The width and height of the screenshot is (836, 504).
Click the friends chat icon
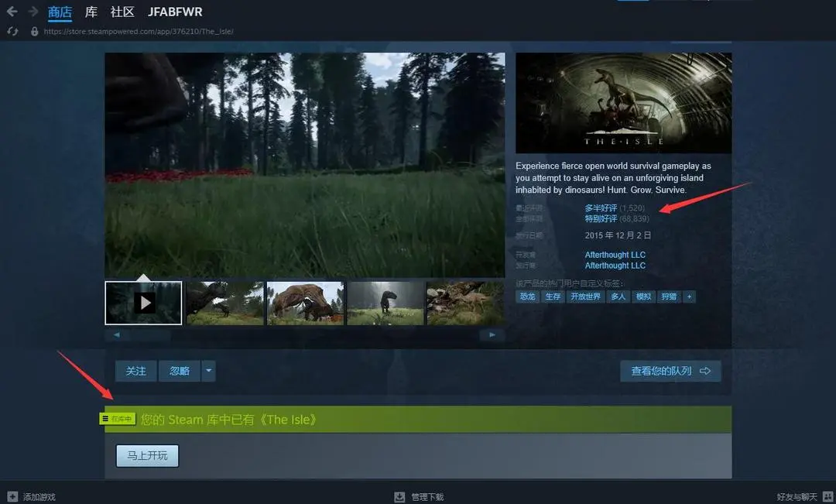(827, 496)
